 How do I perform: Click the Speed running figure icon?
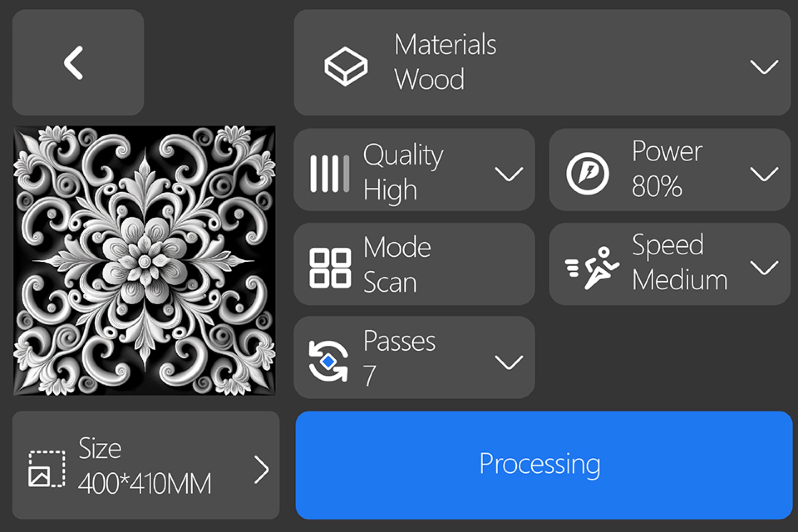(592, 268)
